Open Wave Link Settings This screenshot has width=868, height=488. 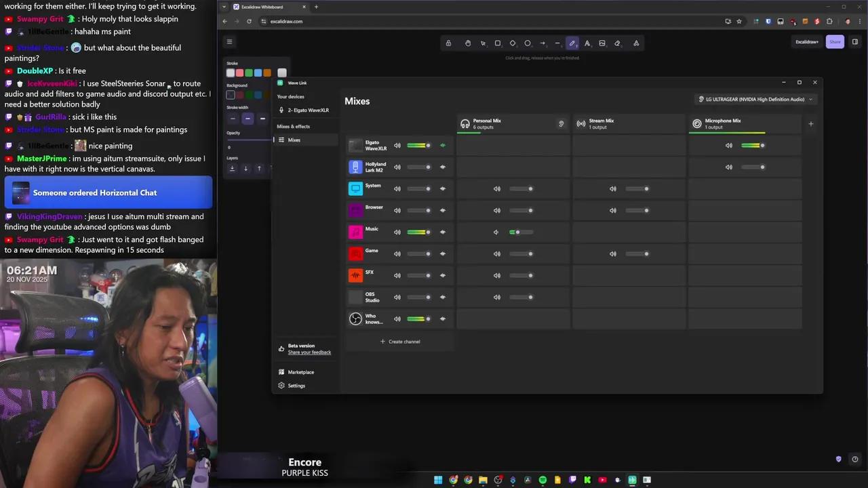tap(292, 386)
